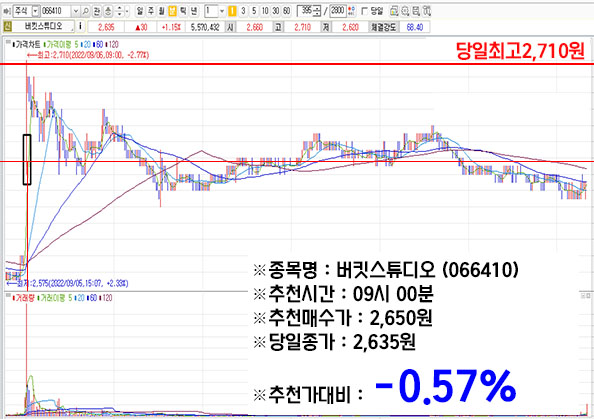The image size is (594, 419).
Task: Click the up/down stepper next to 관 button
Action: [x=119, y=11]
